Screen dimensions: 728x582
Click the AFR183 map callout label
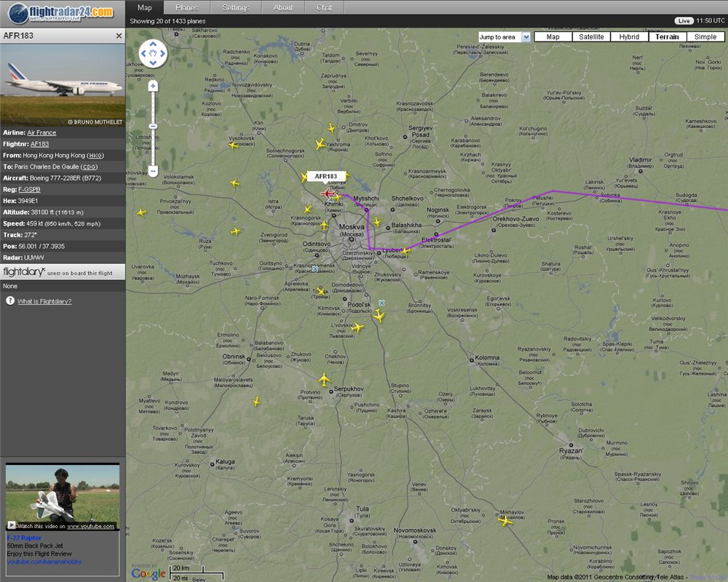click(x=326, y=176)
